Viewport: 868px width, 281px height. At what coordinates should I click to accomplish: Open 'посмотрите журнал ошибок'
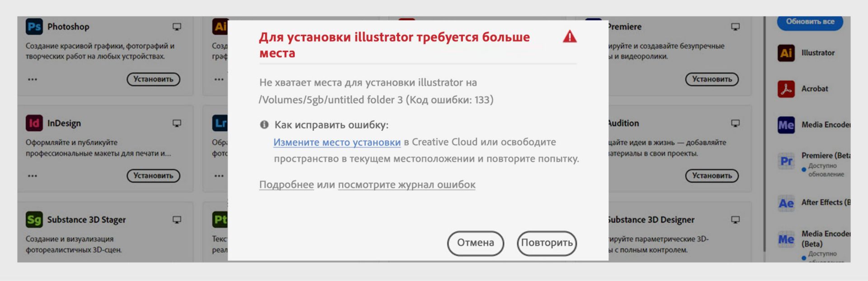pos(406,184)
